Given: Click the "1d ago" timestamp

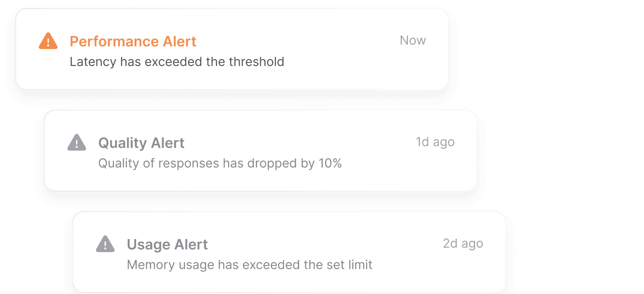Looking at the screenshot, I should pyautogui.click(x=435, y=142).
